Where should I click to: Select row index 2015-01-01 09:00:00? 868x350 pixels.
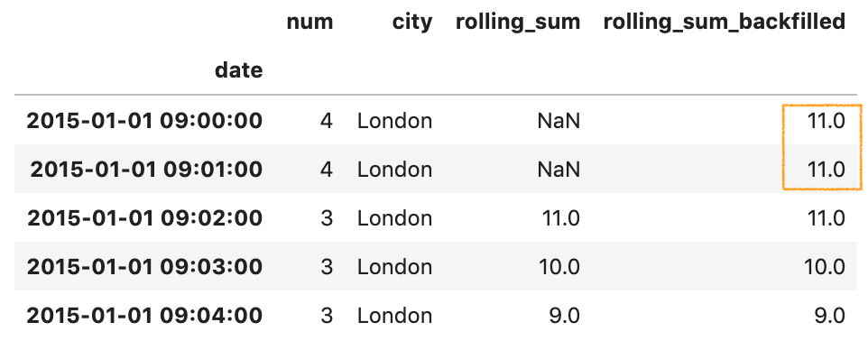144,121
